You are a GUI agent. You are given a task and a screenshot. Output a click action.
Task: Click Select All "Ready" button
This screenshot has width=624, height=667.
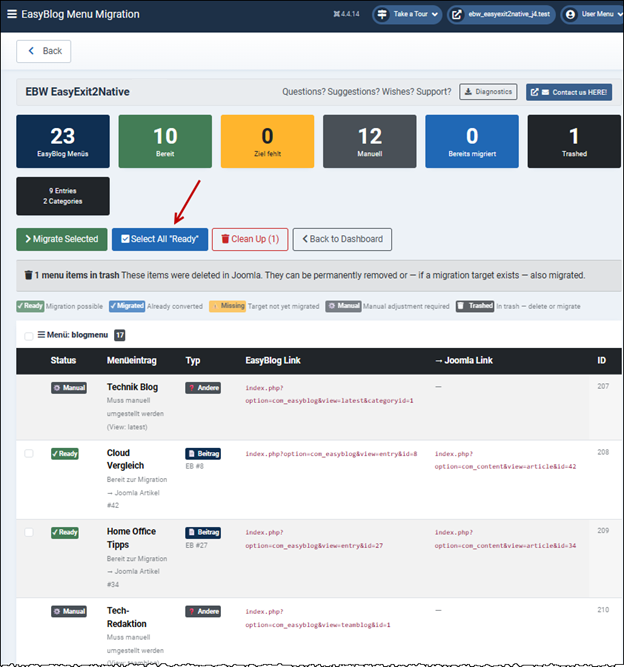[160, 239]
